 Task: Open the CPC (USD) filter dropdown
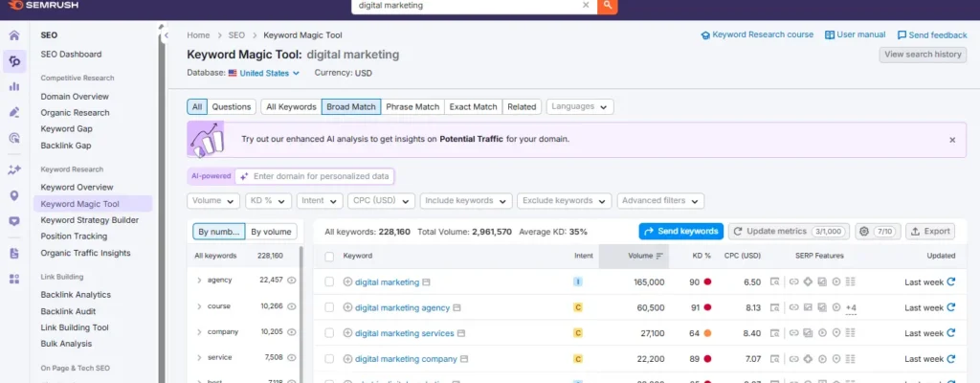381,201
